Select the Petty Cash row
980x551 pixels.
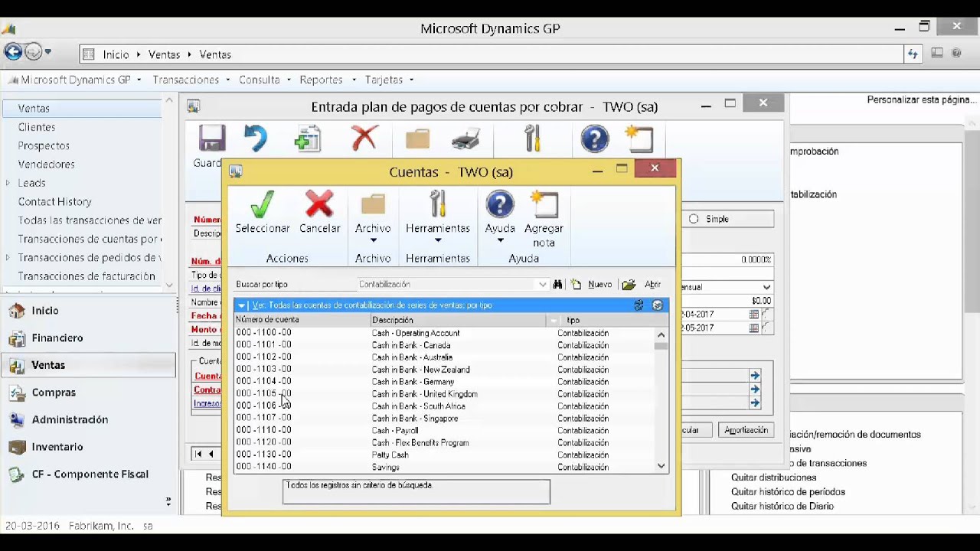coord(444,455)
